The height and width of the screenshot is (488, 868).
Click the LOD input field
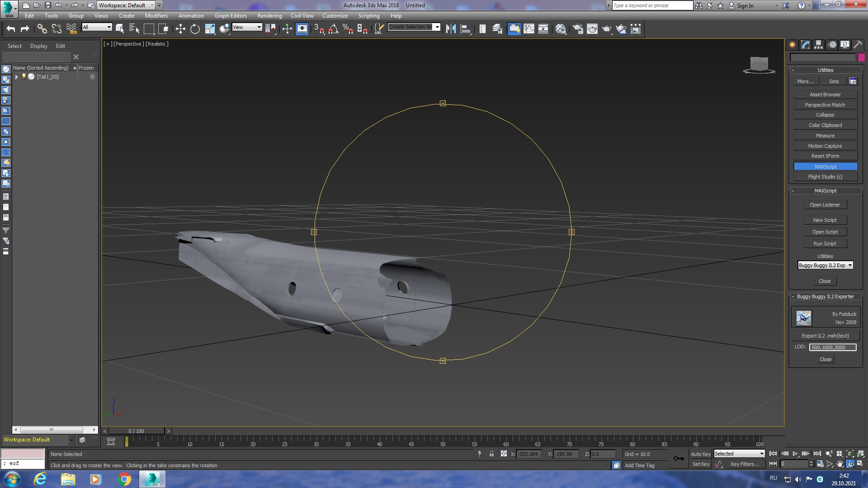pyautogui.click(x=832, y=347)
